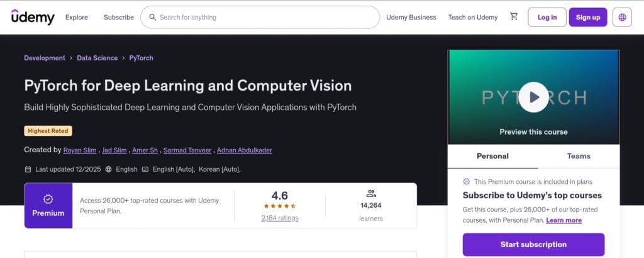Viewport: 644px width, 258px height.
Task: Click Start subscription button
Action: tap(533, 244)
